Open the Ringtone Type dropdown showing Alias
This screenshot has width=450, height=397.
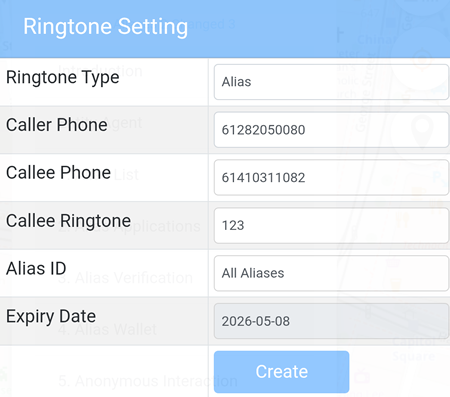[331, 82]
